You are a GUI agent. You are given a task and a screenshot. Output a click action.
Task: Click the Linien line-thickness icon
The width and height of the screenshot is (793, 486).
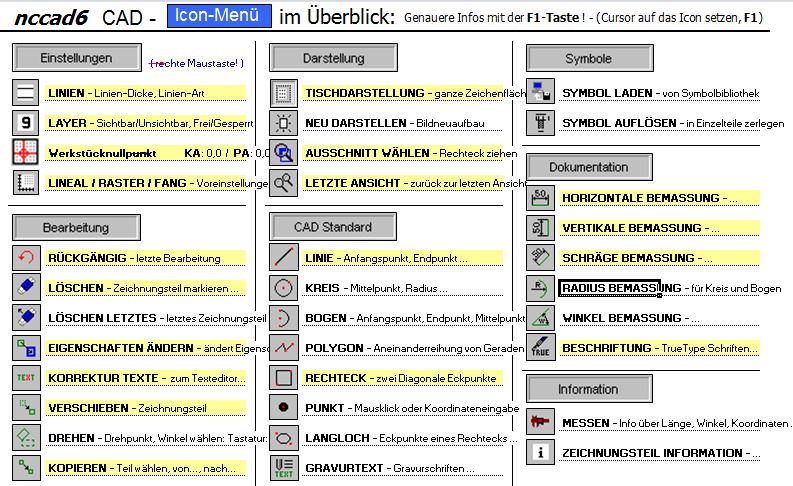(x=26, y=94)
